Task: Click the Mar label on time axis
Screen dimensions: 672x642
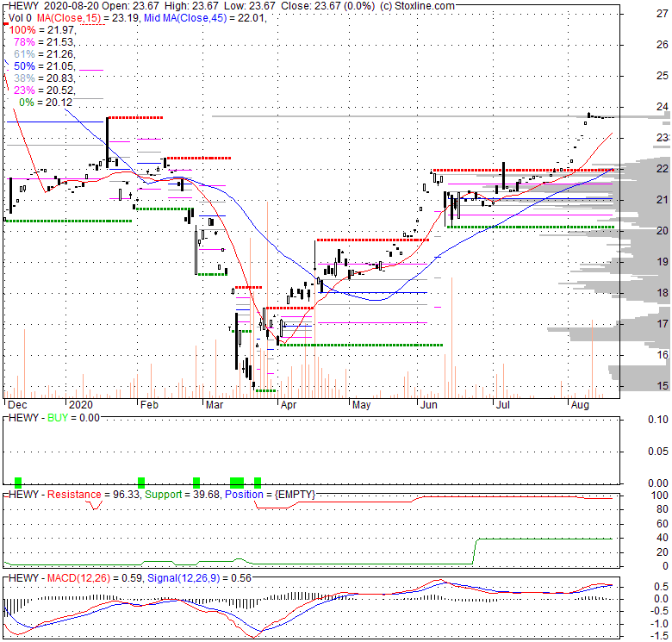Action: [215, 405]
